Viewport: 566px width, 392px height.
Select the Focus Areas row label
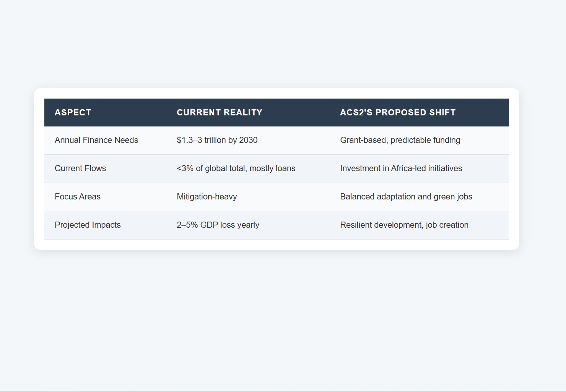click(x=78, y=197)
